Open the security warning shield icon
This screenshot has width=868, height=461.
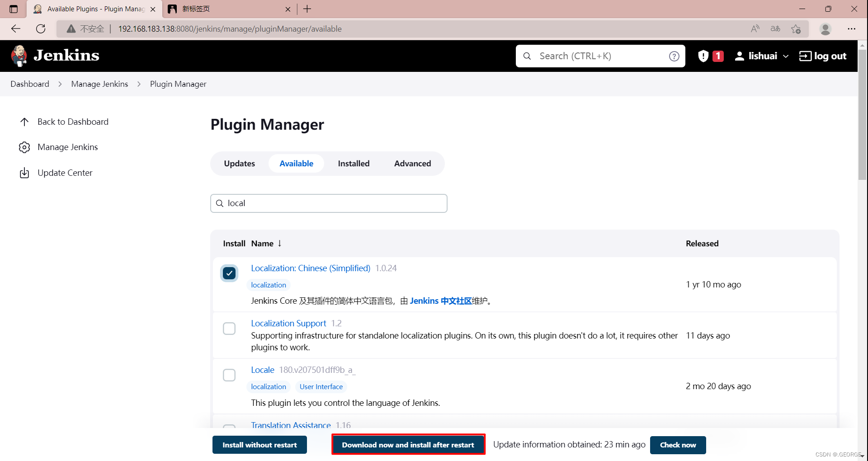(703, 56)
